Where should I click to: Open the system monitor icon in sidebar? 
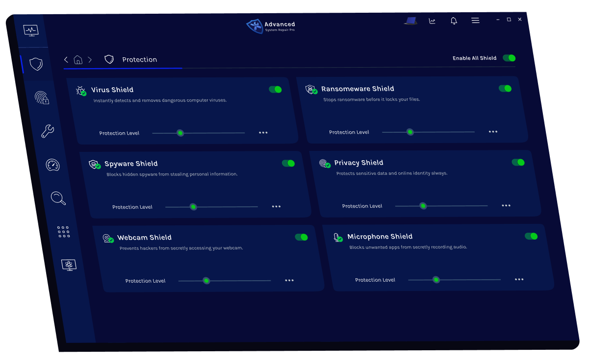click(x=30, y=30)
